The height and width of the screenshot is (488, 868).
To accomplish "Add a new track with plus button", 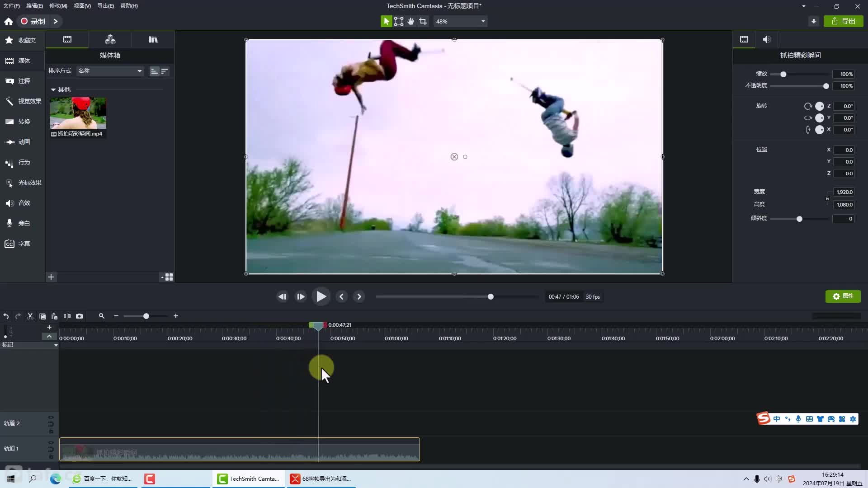I will pyautogui.click(x=49, y=327).
